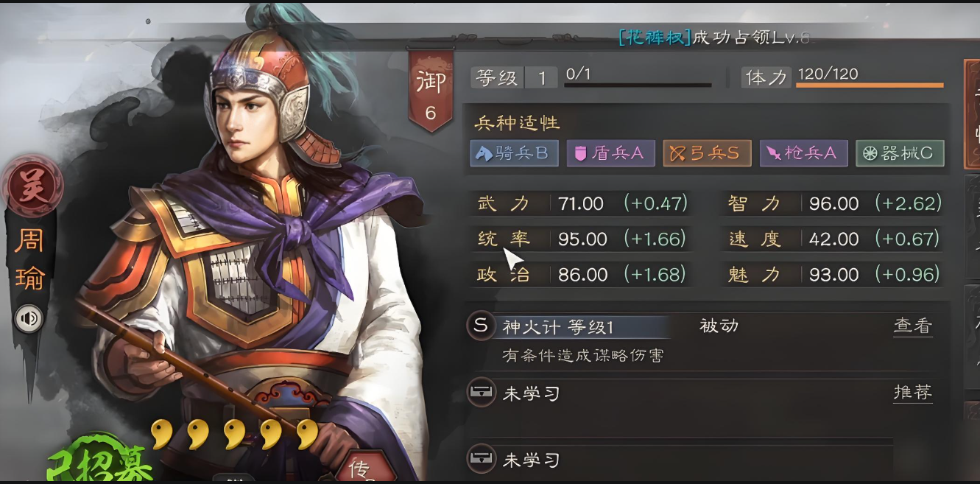This screenshot has height=484, width=980.
Task: Click the red 传 biography button
Action: pyautogui.click(x=359, y=468)
